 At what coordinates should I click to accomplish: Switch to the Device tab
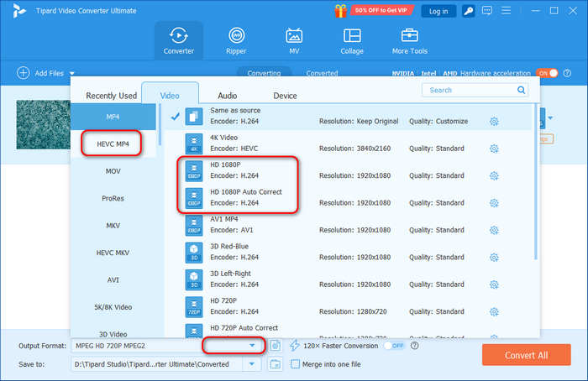[x=285, y=96]
